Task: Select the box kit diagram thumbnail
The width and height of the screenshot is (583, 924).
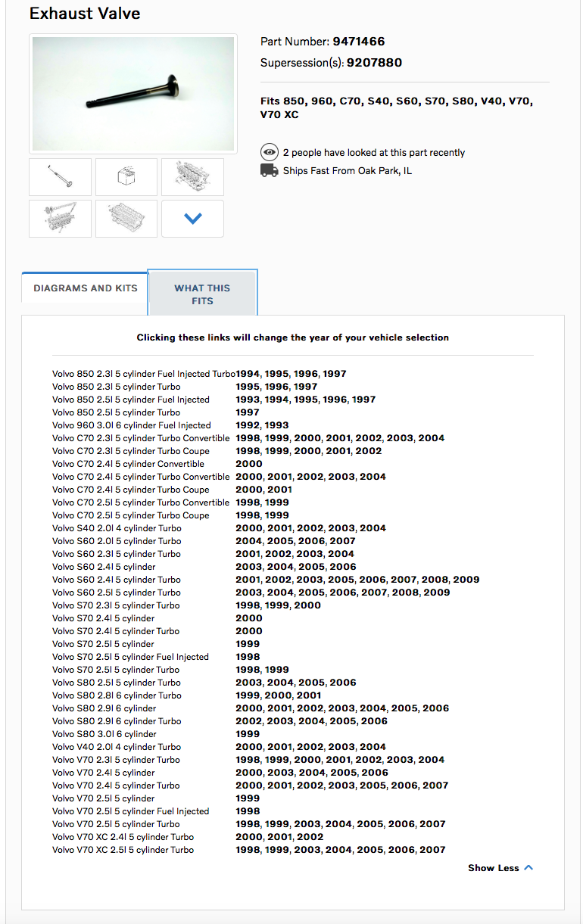Action: click(126, 177)
